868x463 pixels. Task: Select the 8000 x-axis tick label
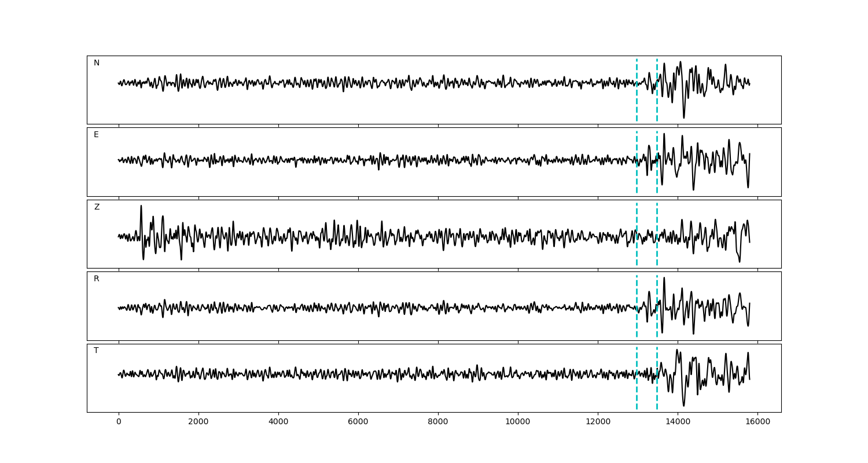click(438, 422)
